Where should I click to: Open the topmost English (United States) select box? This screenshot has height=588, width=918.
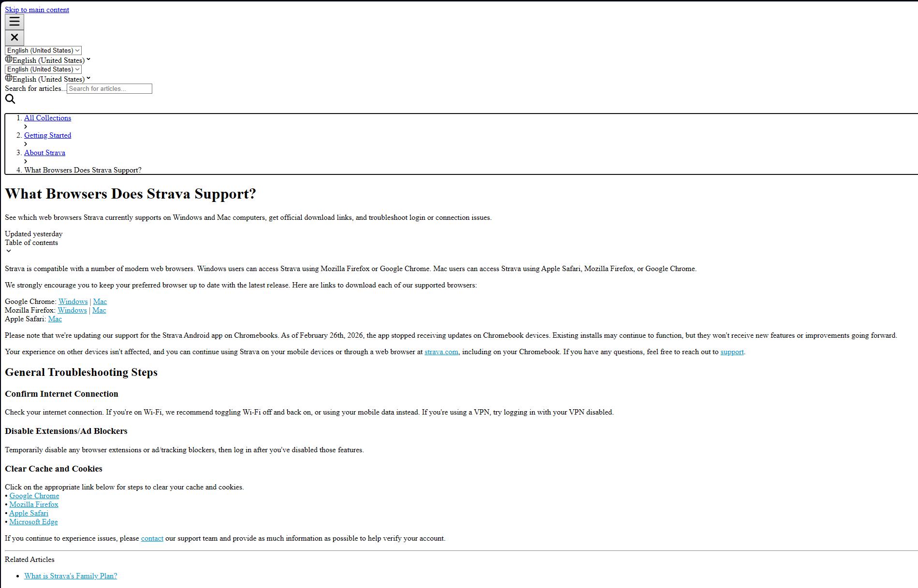(43, 50)
